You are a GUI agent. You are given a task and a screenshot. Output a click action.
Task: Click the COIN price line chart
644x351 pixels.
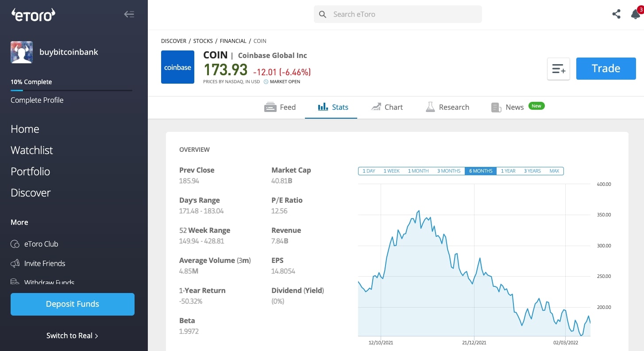[x=474, y=260]
